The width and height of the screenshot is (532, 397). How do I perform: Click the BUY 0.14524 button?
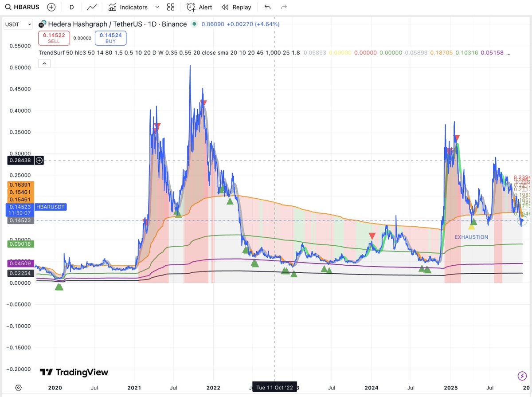click(x=110, y=38)
